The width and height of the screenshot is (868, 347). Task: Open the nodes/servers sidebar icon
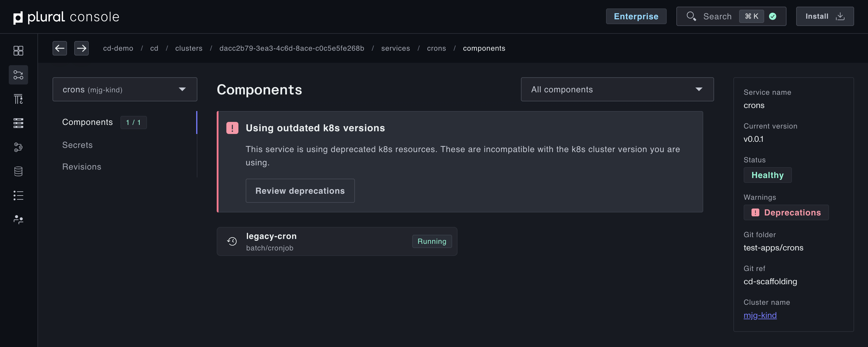coord(18,123)
